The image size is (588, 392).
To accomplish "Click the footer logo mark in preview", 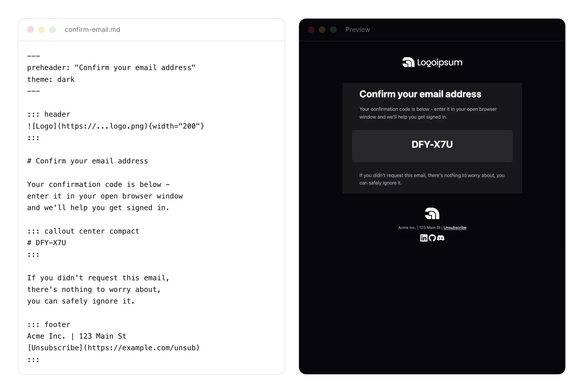I will (x=432, y=213).
